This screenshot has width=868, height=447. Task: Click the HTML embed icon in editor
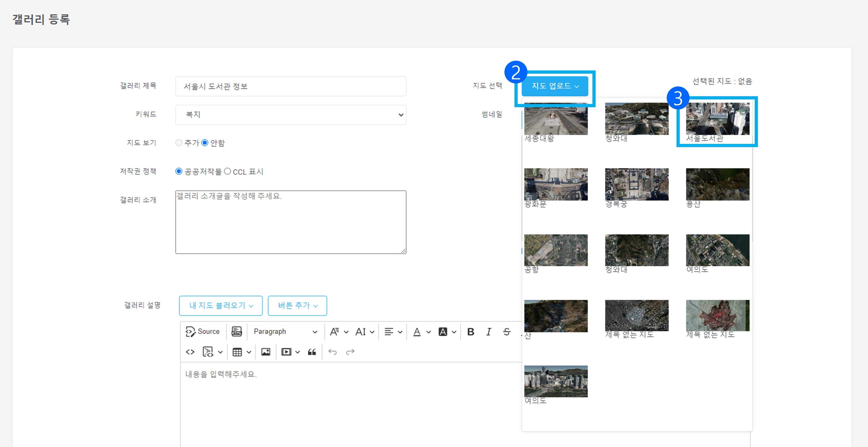coord(237,332)
